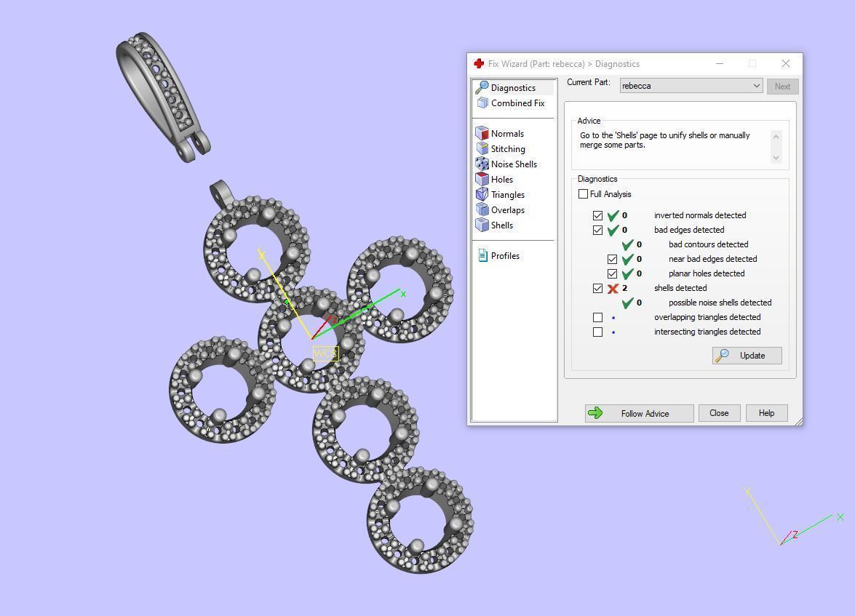
Task: Enable the Full Analysis checkbox
Action: (x=583, y=194)
